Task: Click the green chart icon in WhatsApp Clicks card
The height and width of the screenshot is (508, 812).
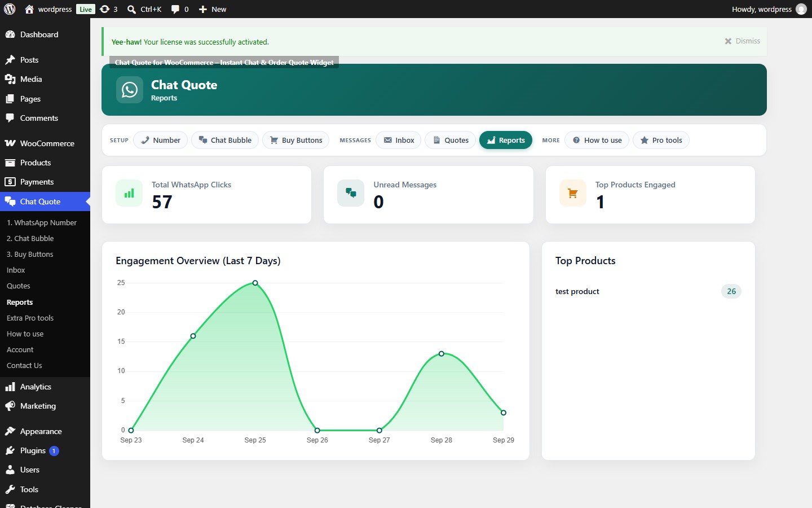Action: pyautogui.click(x=129, y=193)
